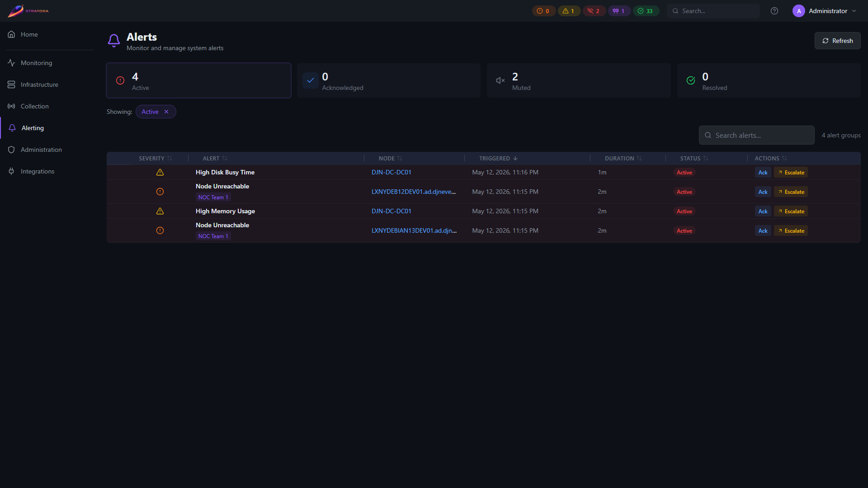Sort table by Severity column
The height and width of the screenshot is (488, 868).
[x=155, y=158]
